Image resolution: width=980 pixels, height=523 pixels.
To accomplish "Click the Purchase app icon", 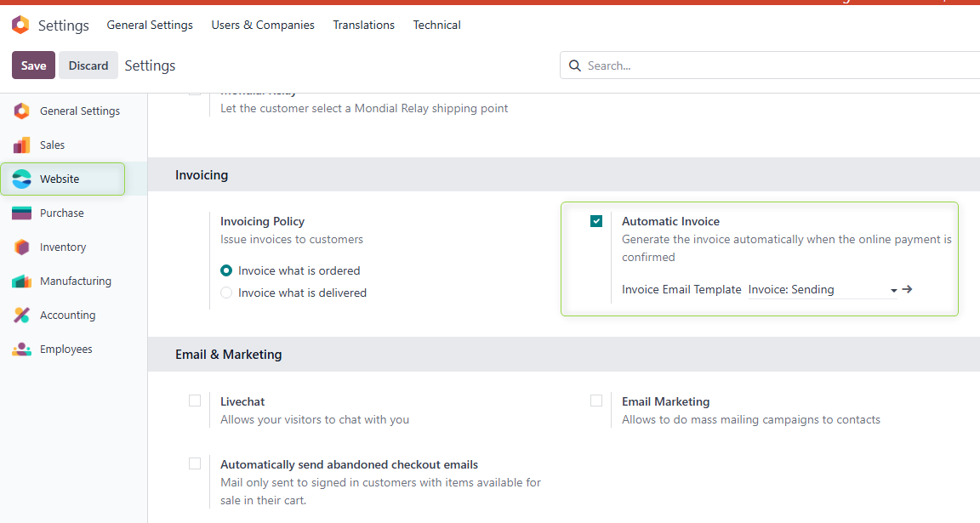I will pyautogui.click(x=20, y=213).
